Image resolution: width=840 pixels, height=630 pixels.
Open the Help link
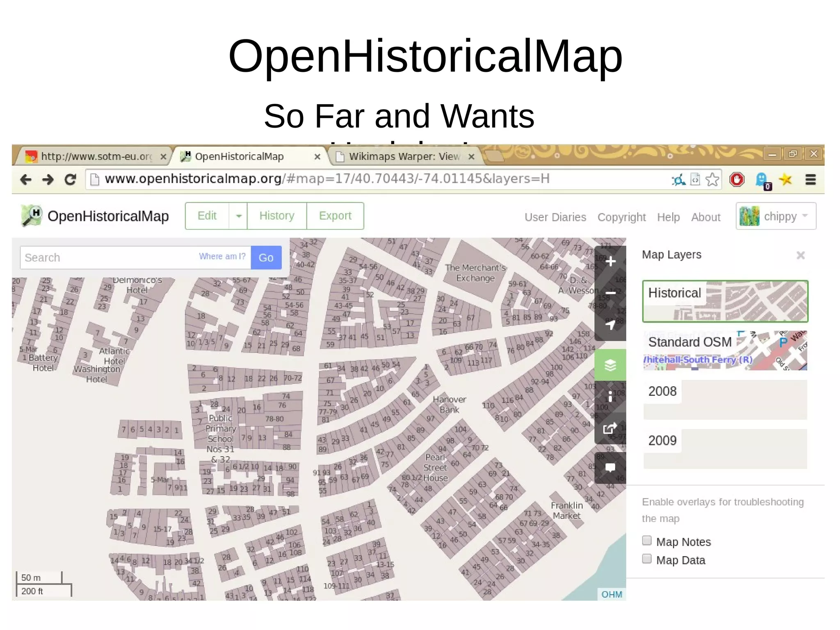668,217
